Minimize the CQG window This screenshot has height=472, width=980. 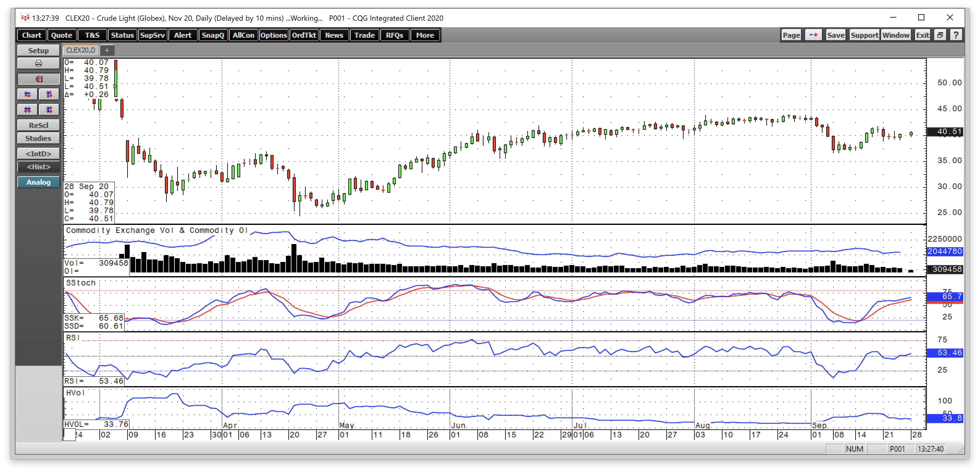pyautogui.click(x=893, y=18)
